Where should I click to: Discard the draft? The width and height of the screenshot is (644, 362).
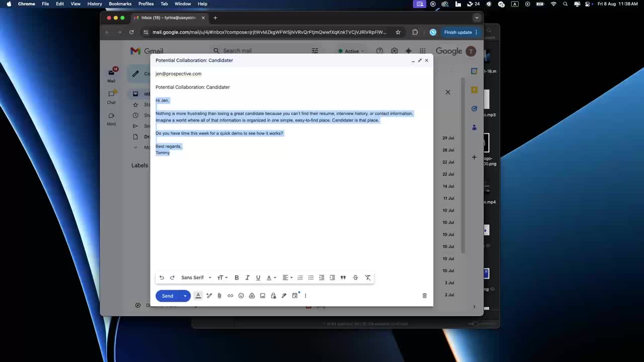coord(424,296)
